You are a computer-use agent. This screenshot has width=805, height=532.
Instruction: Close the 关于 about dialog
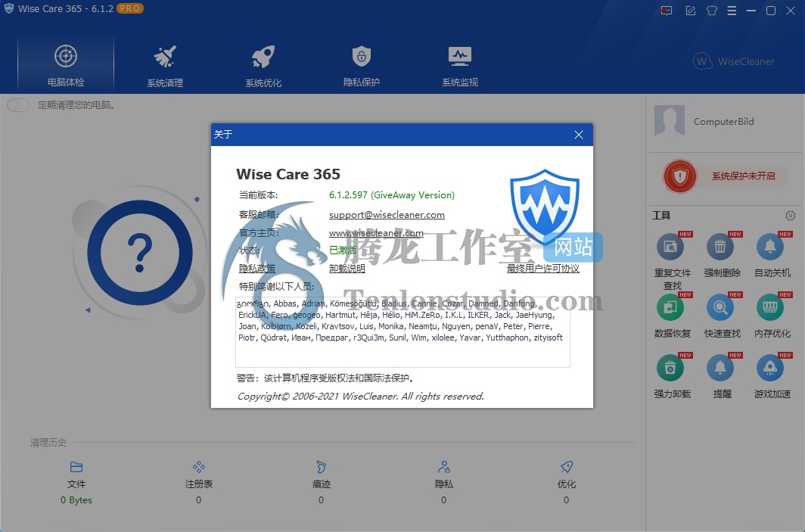coord(579,135)
